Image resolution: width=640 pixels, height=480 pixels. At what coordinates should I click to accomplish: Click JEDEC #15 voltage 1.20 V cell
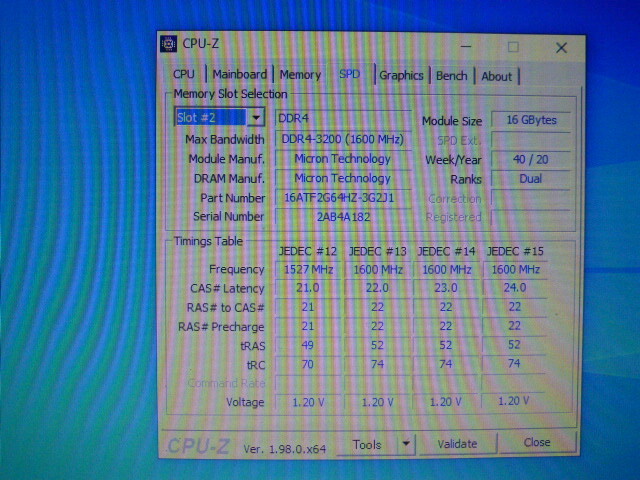pyautogui.click(x=514, y=401)
